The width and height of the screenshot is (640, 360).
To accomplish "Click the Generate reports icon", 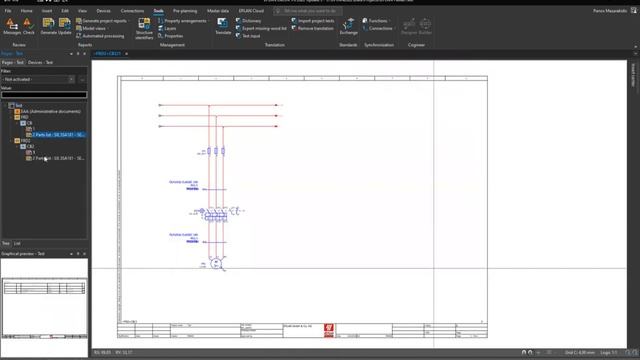I will pos(49,27).
